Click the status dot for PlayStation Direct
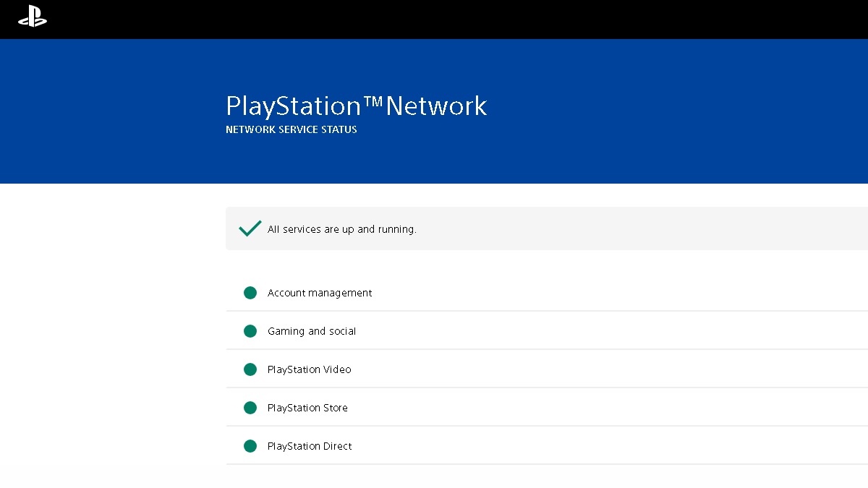Screen dimensions: 868x488 (250, 446)
